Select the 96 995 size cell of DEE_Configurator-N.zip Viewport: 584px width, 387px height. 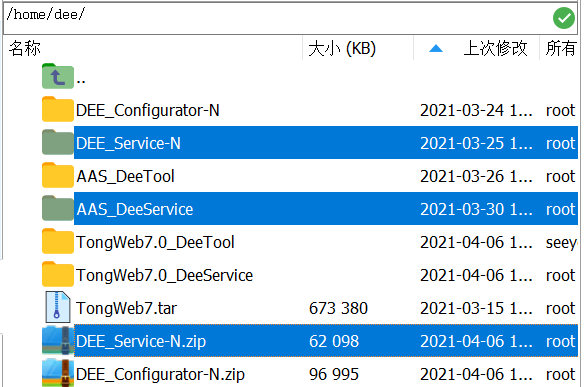[334, 374]
